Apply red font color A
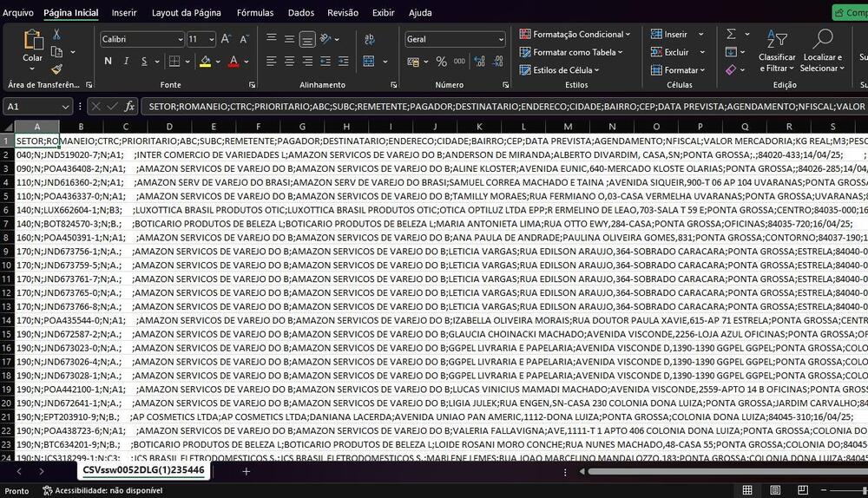The height and width of the screenshot is (498, 868). pyautogui.click(x=233, y=62)
